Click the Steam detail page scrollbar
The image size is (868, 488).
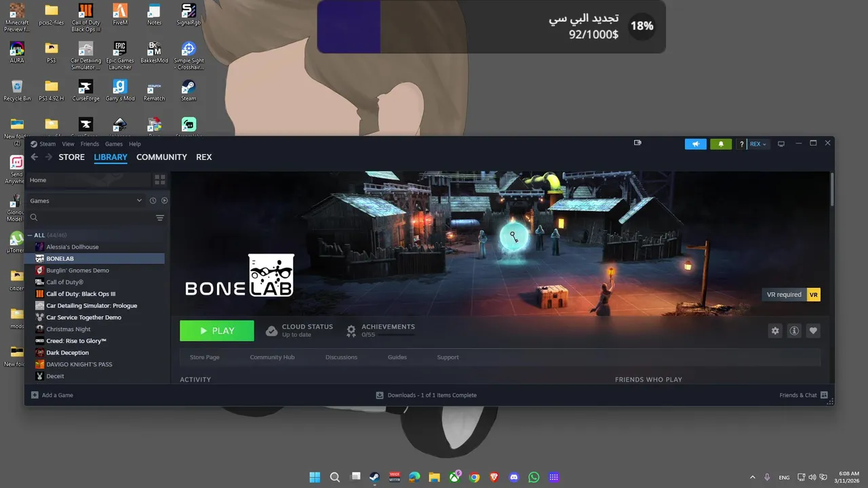831,189
